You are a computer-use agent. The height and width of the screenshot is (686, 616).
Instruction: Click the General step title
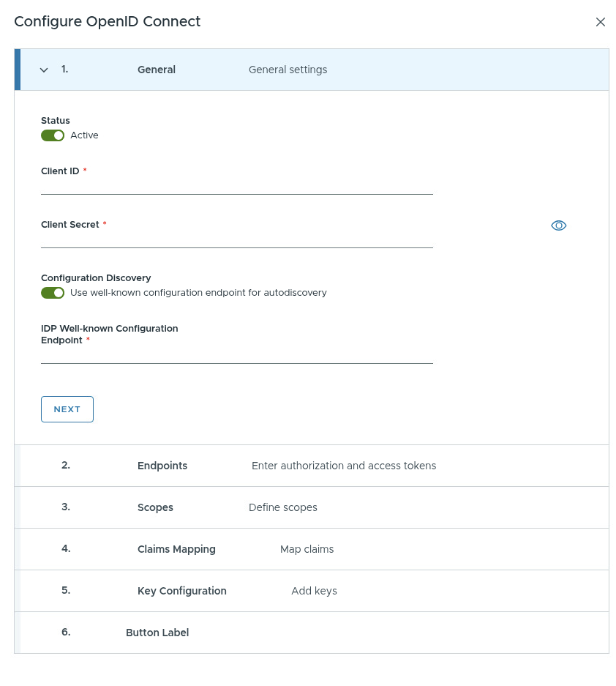[x=157, y=70]
